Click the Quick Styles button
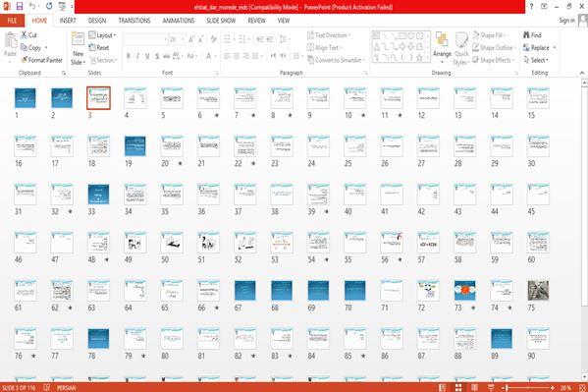Image resolution: width=588 pixels, height=392 pixels. [461, 49]
